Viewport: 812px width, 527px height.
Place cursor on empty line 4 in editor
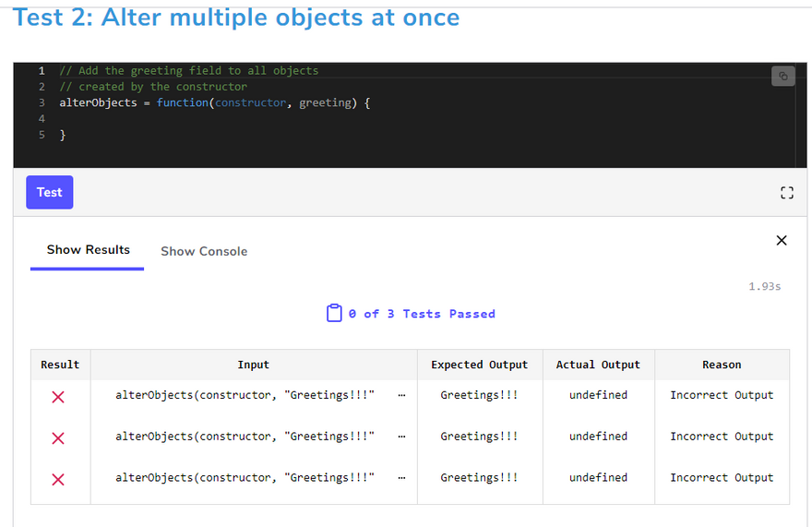(x=185, y=119)
